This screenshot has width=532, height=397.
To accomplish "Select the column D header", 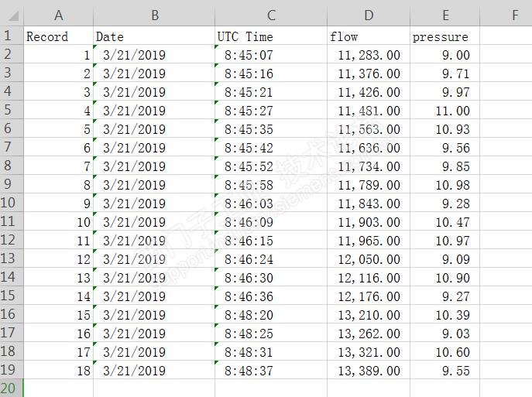I will [369, 15].
